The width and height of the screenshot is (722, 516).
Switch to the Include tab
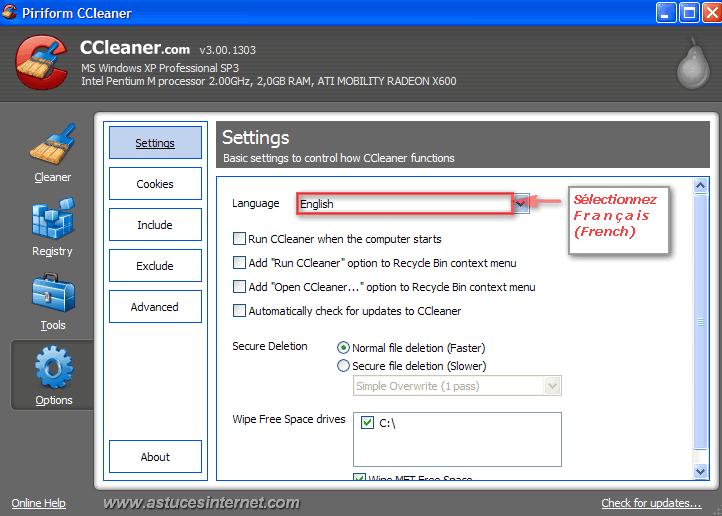pos(155,225)
